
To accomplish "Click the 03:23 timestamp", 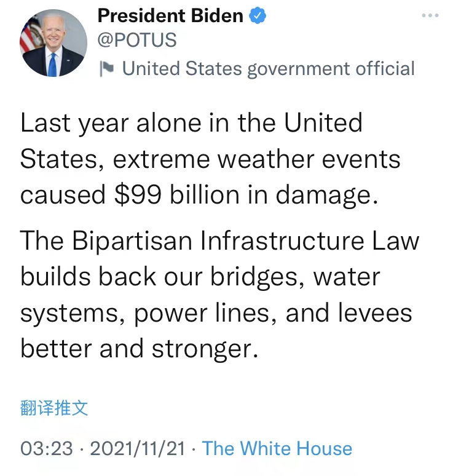I will pyautogui.click(x=47, y=448).
